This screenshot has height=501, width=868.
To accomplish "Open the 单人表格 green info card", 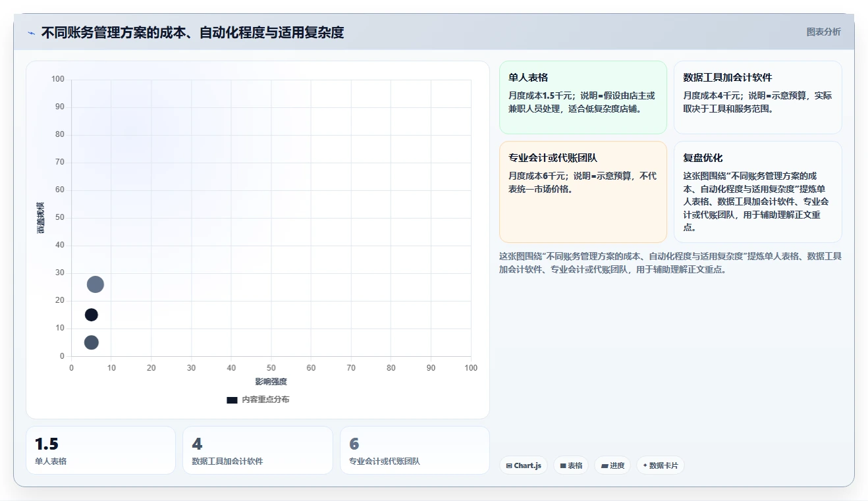I will 583,97.
